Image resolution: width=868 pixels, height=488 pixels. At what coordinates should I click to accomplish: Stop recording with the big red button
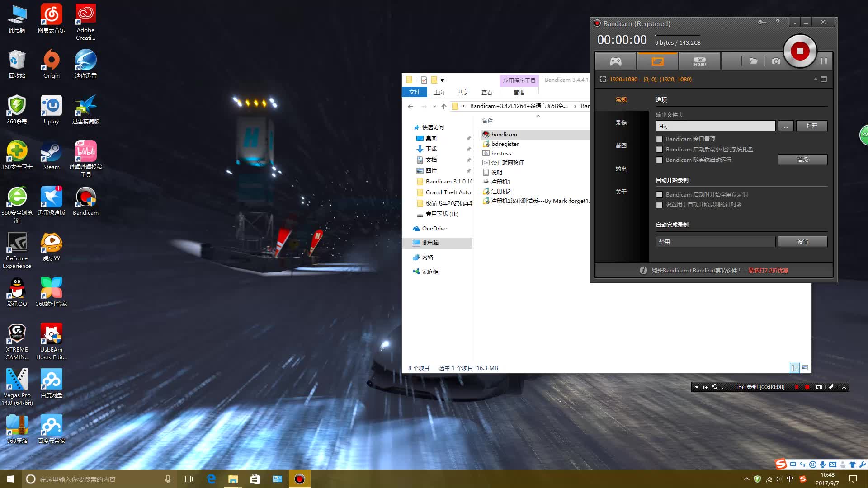[800, 51]
